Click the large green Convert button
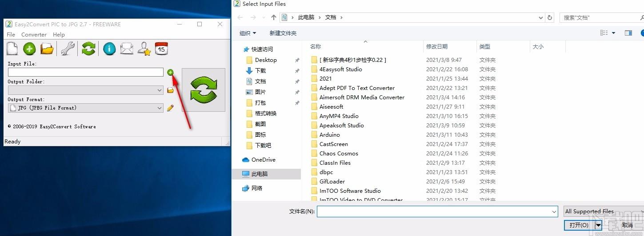Viewport: 644px width, 236px height. [204, 90]
